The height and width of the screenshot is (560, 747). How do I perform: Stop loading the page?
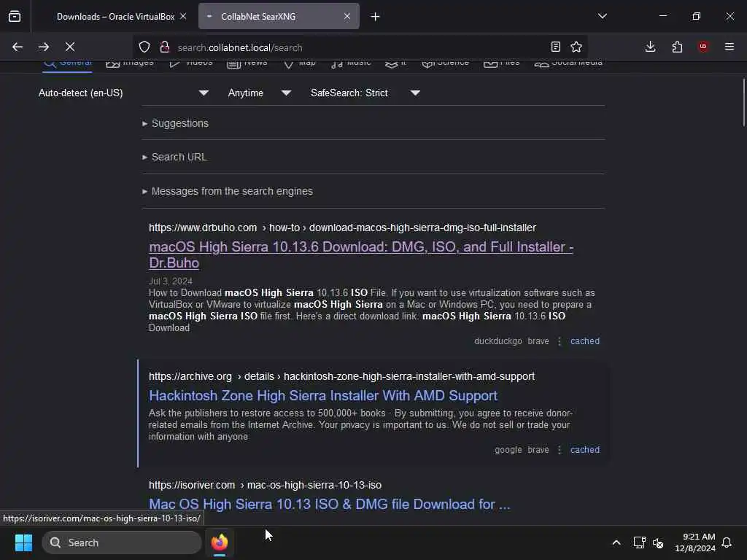70,47
